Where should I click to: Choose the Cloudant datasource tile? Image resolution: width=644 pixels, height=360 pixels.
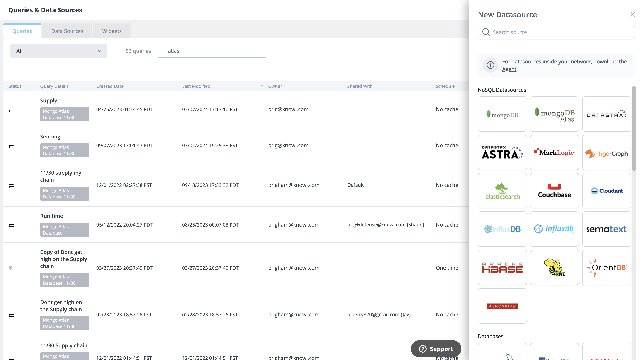[607, 191]
